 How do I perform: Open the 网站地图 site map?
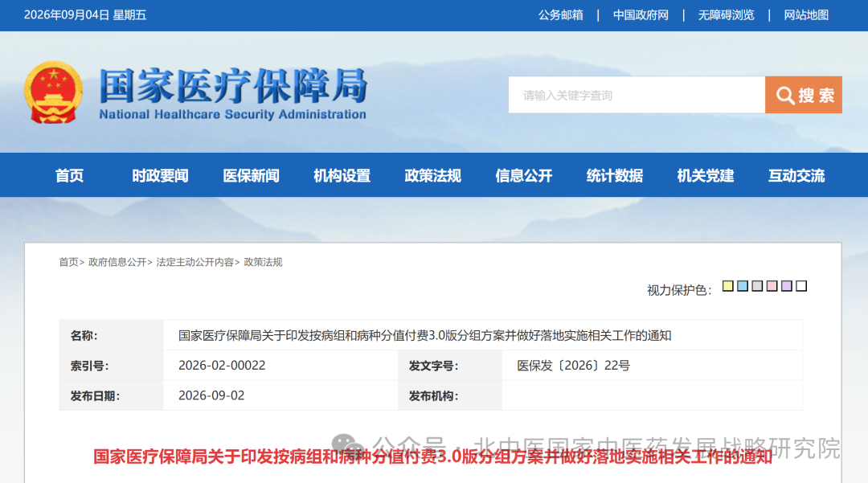pyautogui.click(x=806, y=15)
